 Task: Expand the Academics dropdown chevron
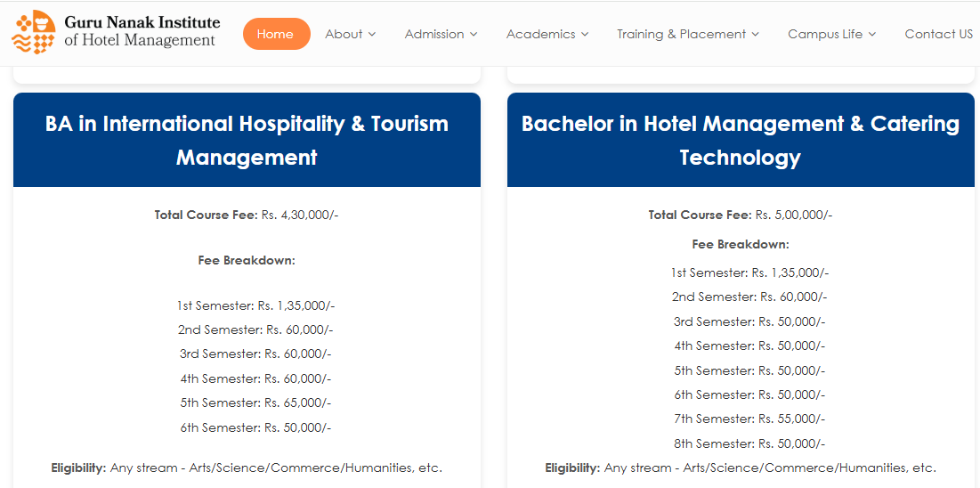(585, 35)
